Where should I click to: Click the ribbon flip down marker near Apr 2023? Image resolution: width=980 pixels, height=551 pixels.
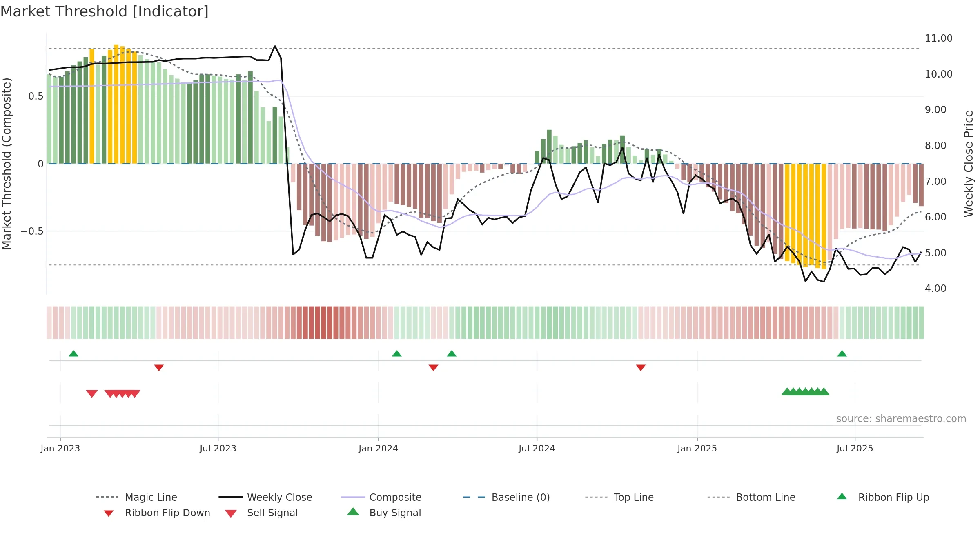(159, 368)
